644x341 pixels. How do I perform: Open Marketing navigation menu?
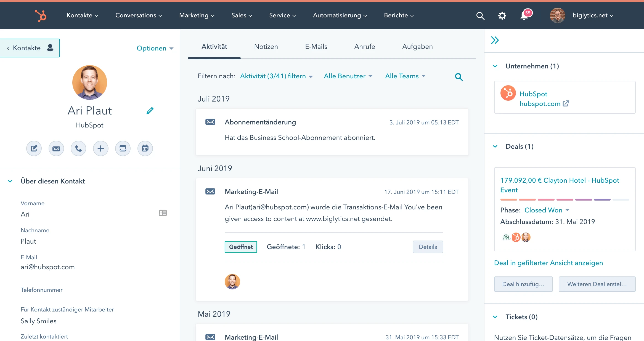click(197, 15)
